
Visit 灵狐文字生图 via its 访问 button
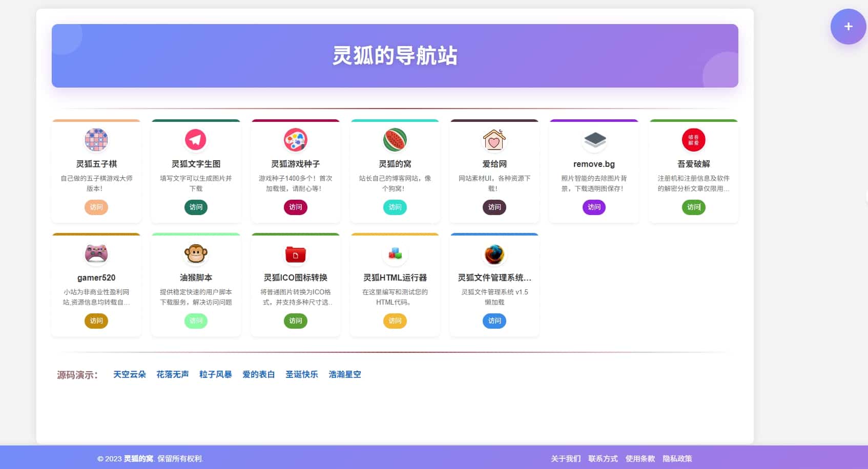click(196, 207)
